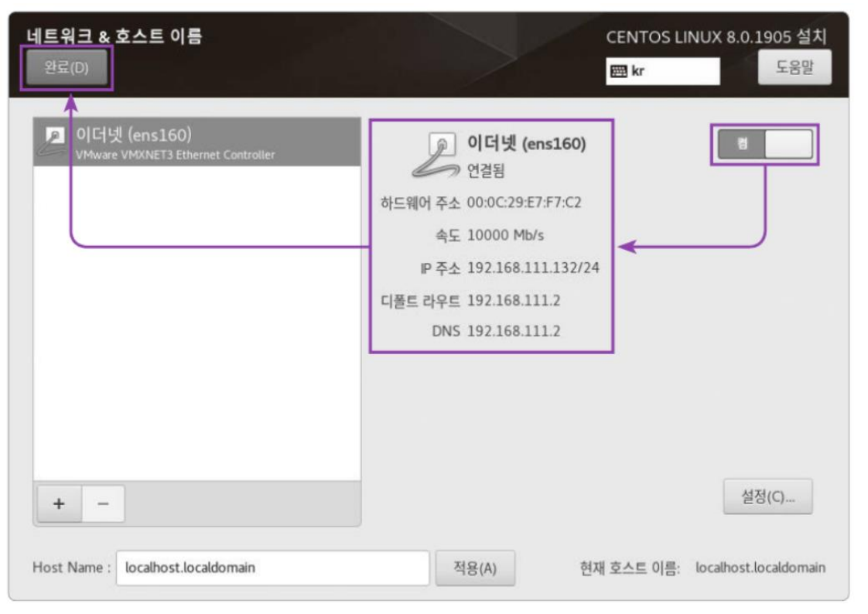The height and width of the screenshot is (614, 868).
Task: Select the kr keyboard layout indicator
Action: click(x=663, y=71)
